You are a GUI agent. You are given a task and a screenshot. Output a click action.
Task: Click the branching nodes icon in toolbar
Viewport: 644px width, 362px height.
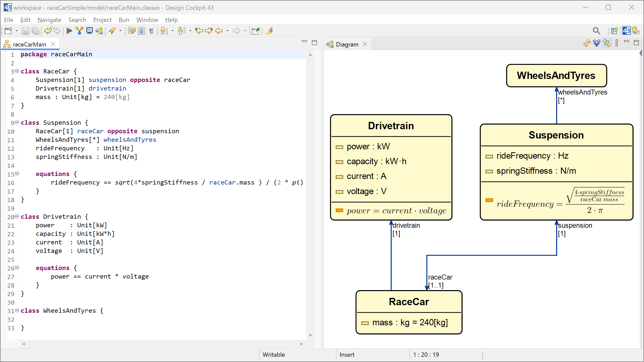[x=79, y=31]
